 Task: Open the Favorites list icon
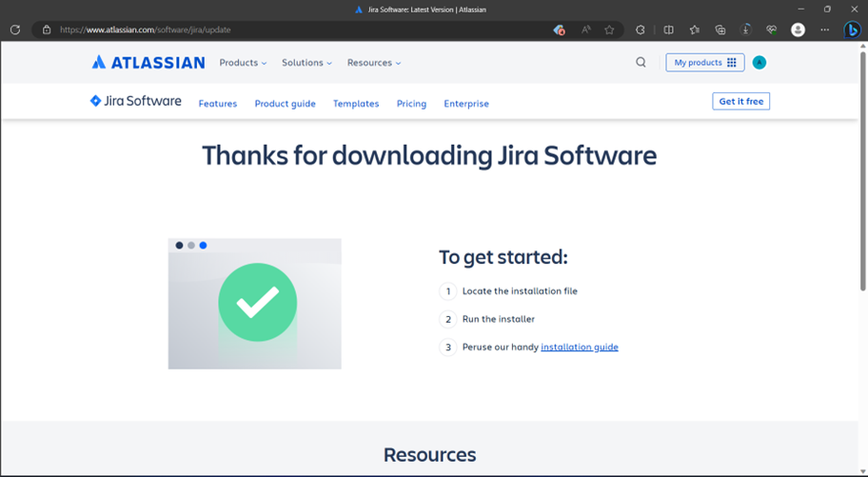point(695,30)
